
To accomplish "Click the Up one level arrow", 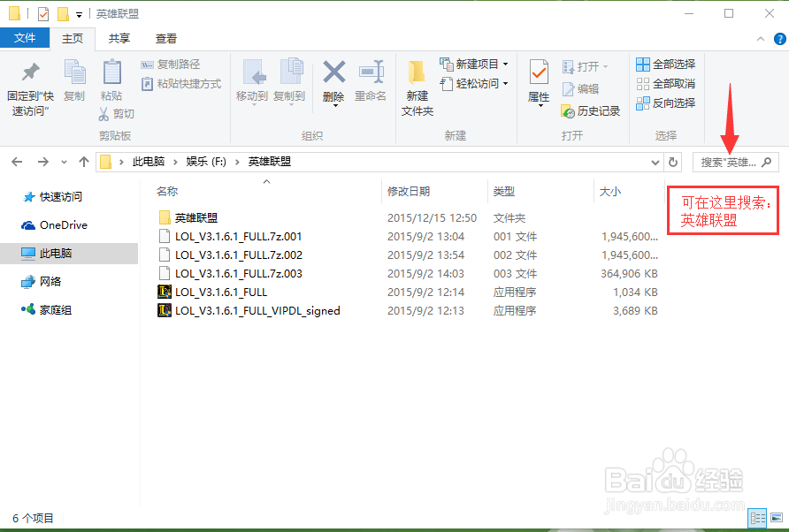I will (x=84, y=162).
